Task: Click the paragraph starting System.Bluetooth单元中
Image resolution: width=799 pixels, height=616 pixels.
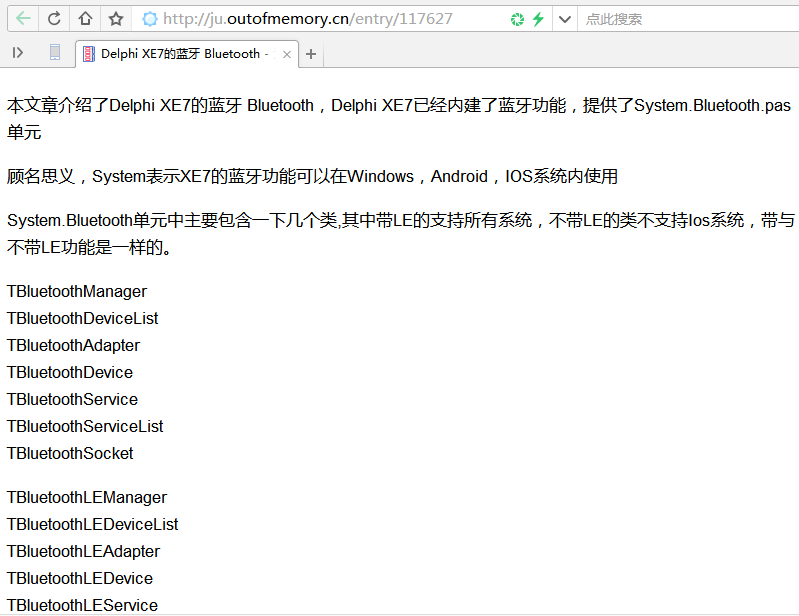Action: pyautogui.click(x=401, y=234)
